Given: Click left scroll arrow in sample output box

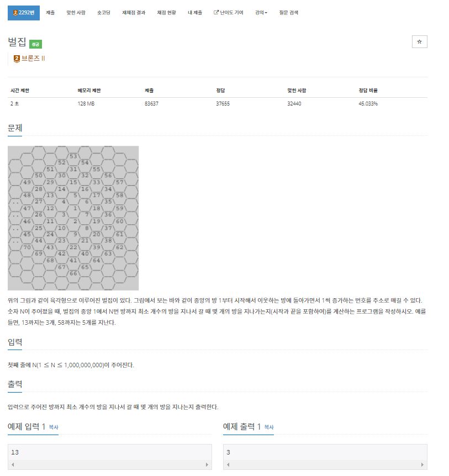Looking at the screenshot, I should click(x=228, y=464).
